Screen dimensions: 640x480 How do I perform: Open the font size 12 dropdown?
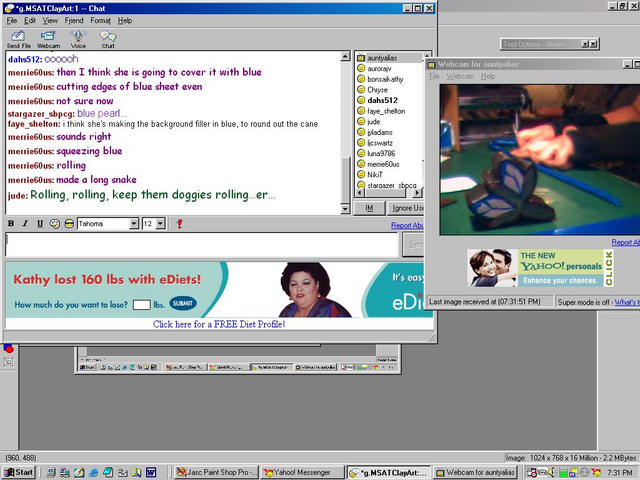160,224
